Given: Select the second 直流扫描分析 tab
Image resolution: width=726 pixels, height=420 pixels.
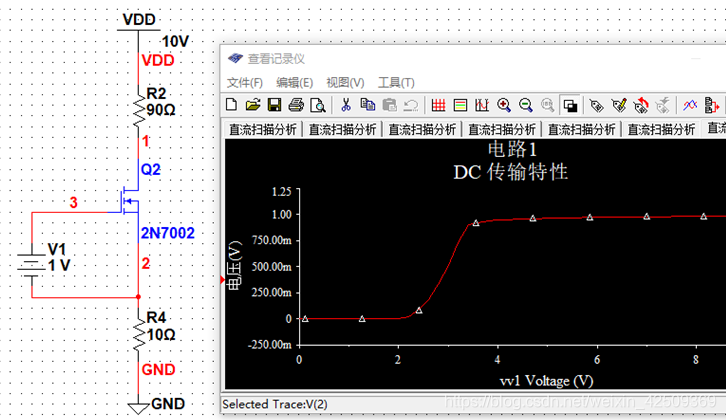Looking at the screenshot, I should click(x=342, y=130).
